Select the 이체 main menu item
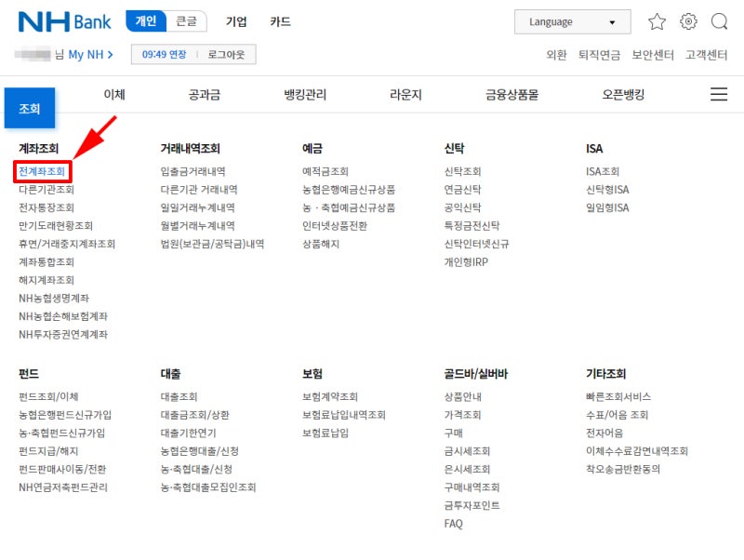Image resolution: width=744 pixels, height=560 pixels. coord(114,95)
